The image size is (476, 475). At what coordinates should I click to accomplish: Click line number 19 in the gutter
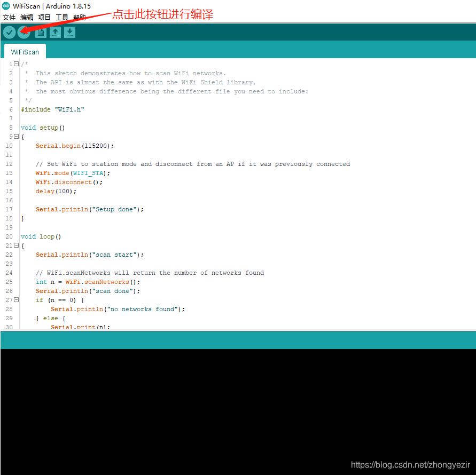pos(9,227)
